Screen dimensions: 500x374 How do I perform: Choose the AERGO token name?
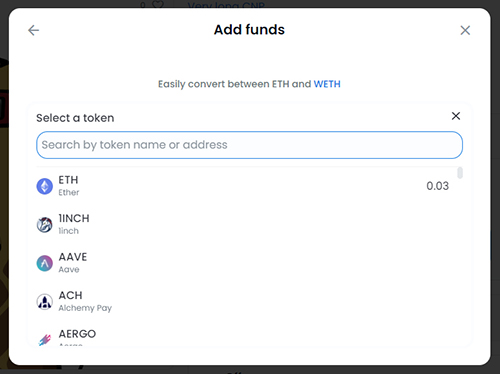click(x=77, y=334)
